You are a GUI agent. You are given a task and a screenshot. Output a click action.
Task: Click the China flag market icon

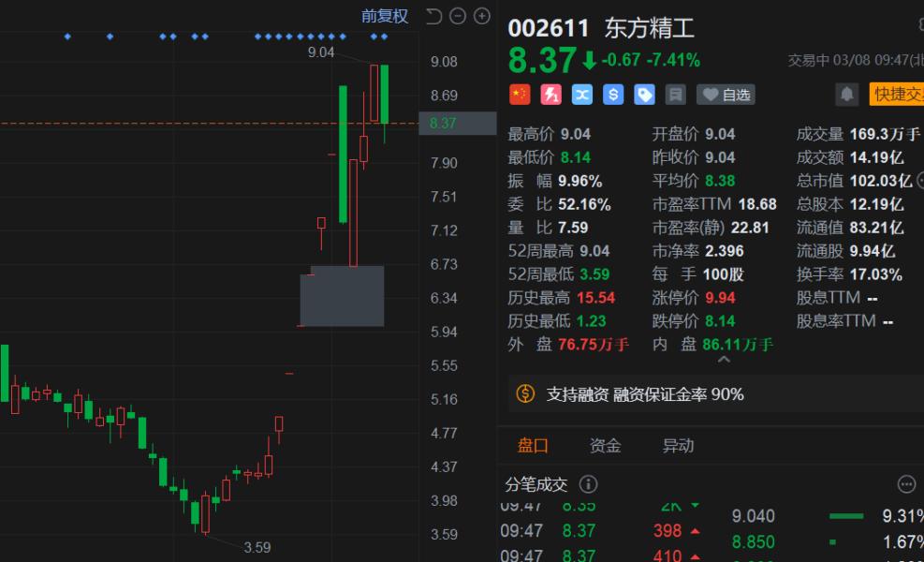(520, 95)
